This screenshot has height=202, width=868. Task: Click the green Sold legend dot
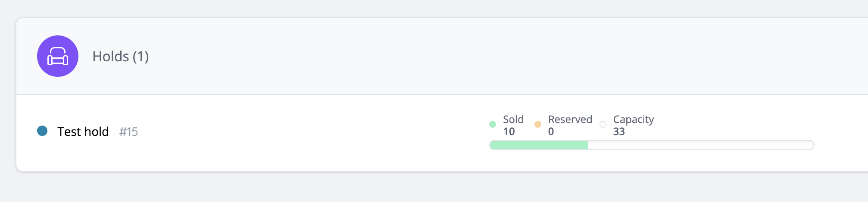click(493, 124)
